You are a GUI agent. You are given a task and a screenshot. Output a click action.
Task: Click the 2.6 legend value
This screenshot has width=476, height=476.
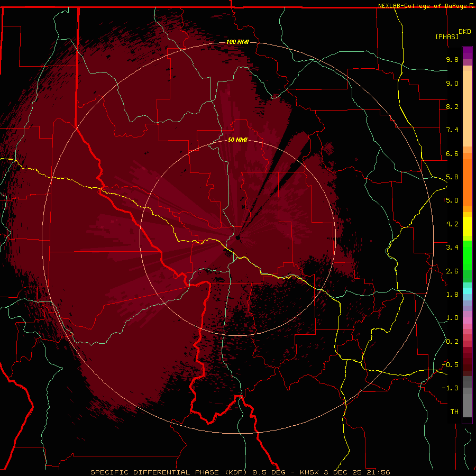click(452, 271)
